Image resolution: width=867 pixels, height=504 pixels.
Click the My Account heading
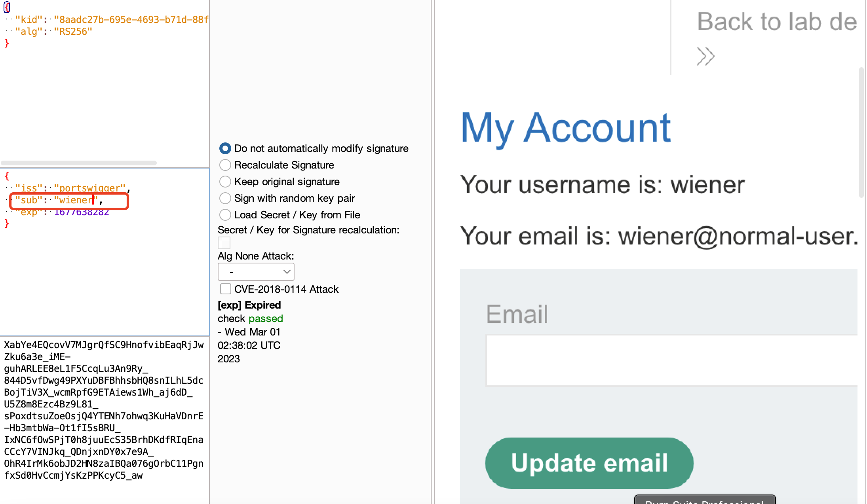(565, 128)
